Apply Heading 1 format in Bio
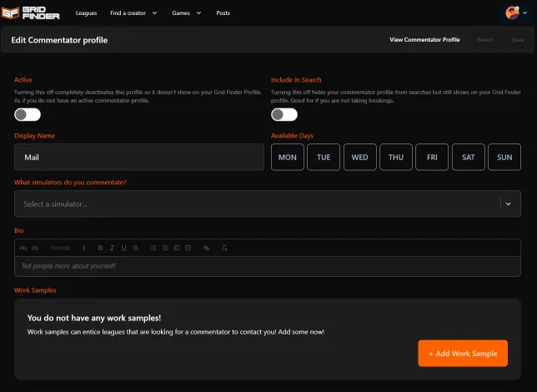537x392 pixels. pyautogui.click(x=23, y=248)
